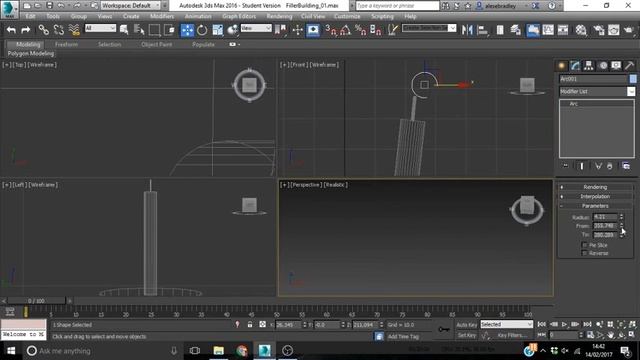Toggle the Selection Lock padlock icon
Viewport: 640px width, 360px height.
tap(250, 324)
